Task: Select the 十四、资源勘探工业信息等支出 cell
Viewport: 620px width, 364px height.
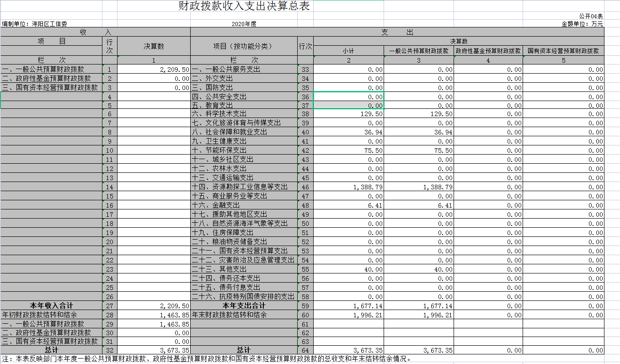Action: tap(240, 187)
